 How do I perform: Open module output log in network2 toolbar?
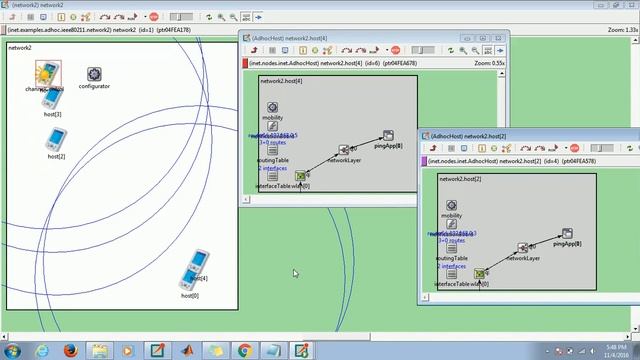tap(43, 17)
